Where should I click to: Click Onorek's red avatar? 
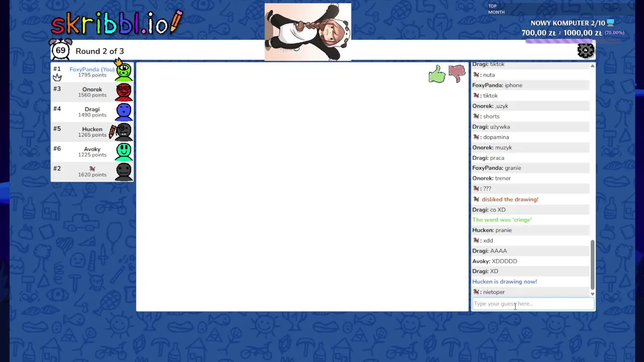[124, 92]
